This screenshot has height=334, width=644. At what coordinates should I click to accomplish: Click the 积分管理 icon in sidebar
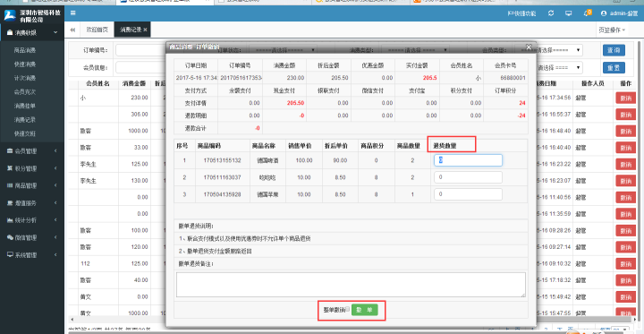(10, 168)
